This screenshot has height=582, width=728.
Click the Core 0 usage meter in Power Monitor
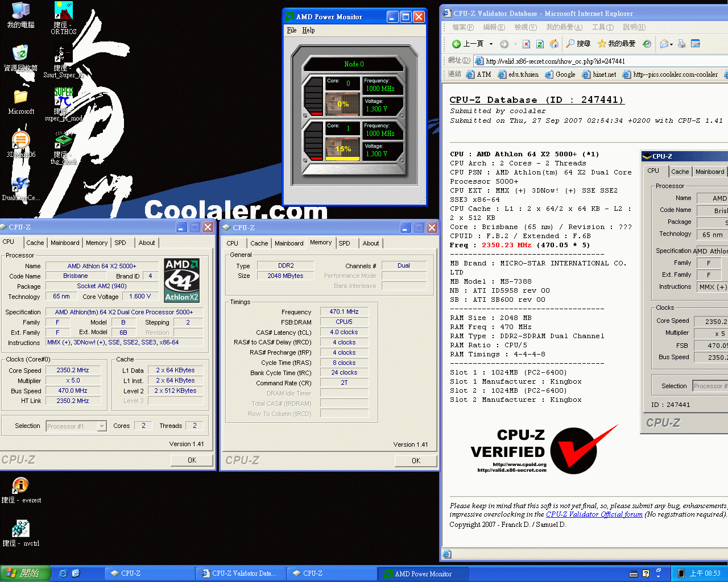tap(343, 103)
